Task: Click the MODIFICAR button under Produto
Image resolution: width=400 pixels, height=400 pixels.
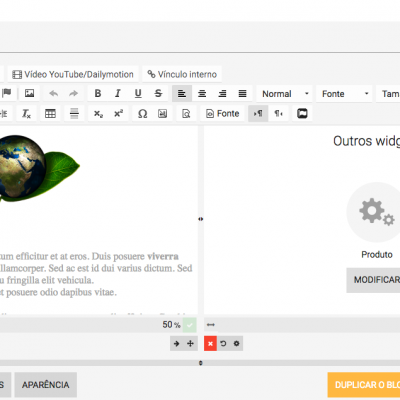Action: tap(373, 280)
